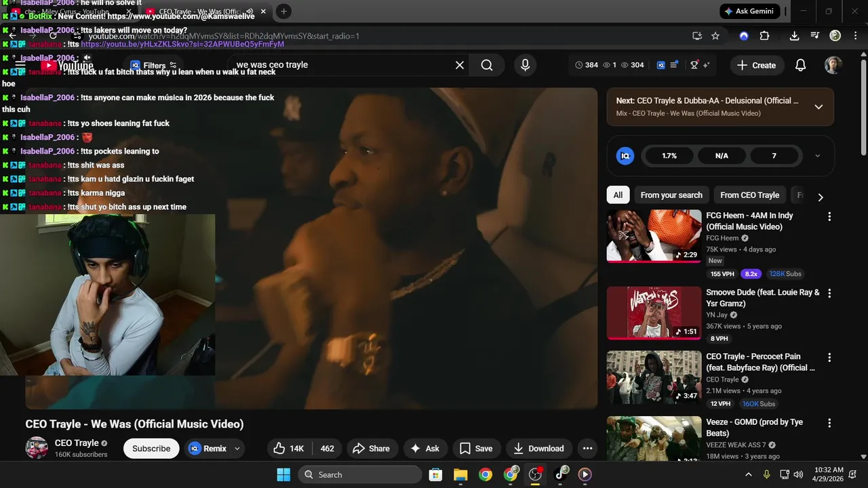Screen dimensions: 868x488
Task: Mute the CEO Trayle tab audio icon
Action: click(250, 12)
